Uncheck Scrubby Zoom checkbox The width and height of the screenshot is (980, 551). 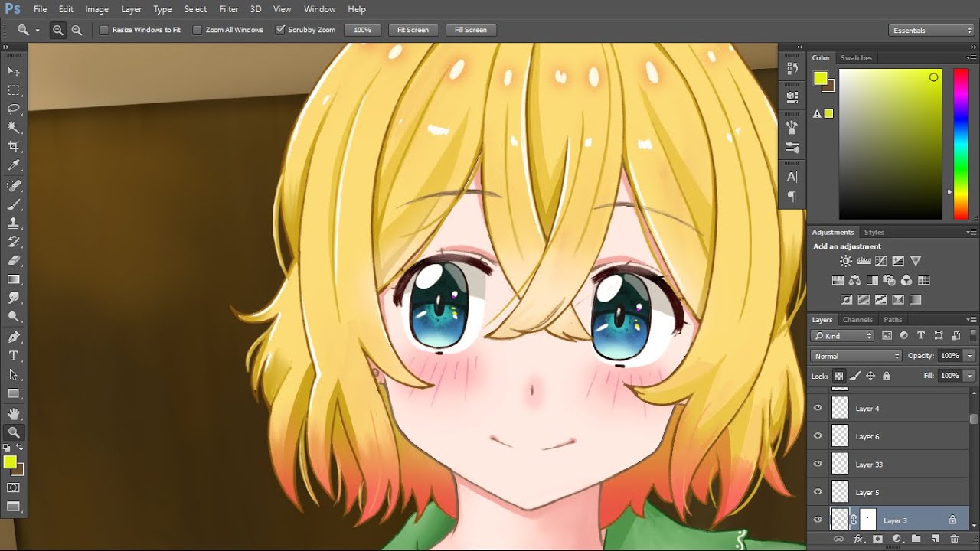(280, 30)
